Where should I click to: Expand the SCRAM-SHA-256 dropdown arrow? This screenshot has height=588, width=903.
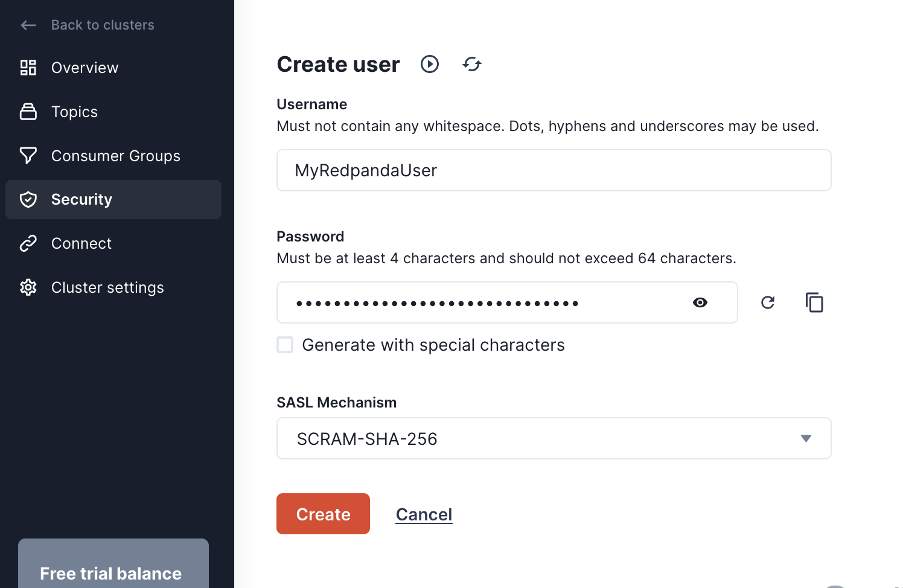806,438
